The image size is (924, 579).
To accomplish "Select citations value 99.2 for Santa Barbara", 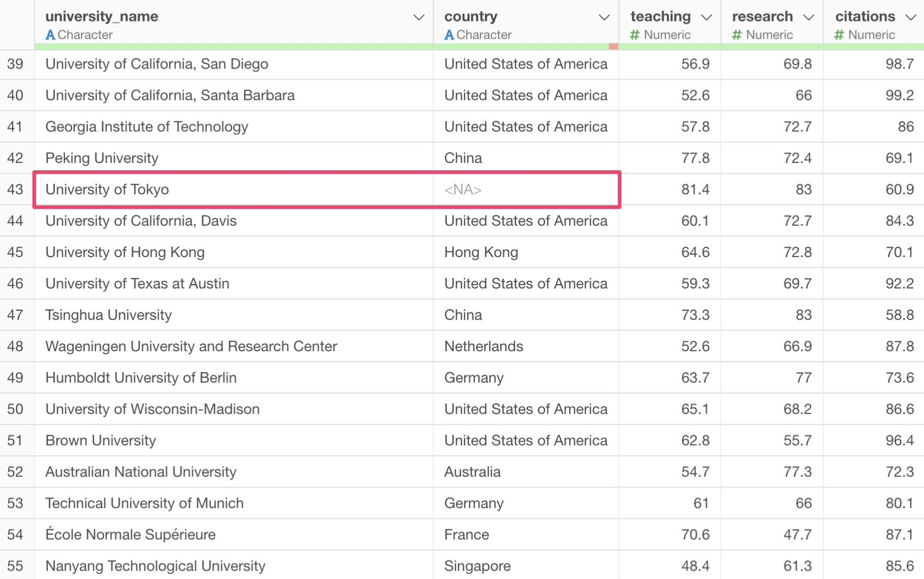I will pos(874,95).
